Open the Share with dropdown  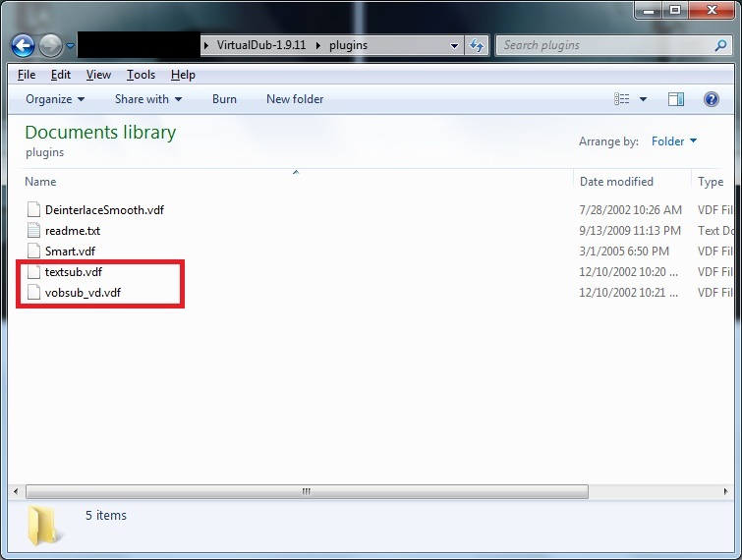(148, 99)
